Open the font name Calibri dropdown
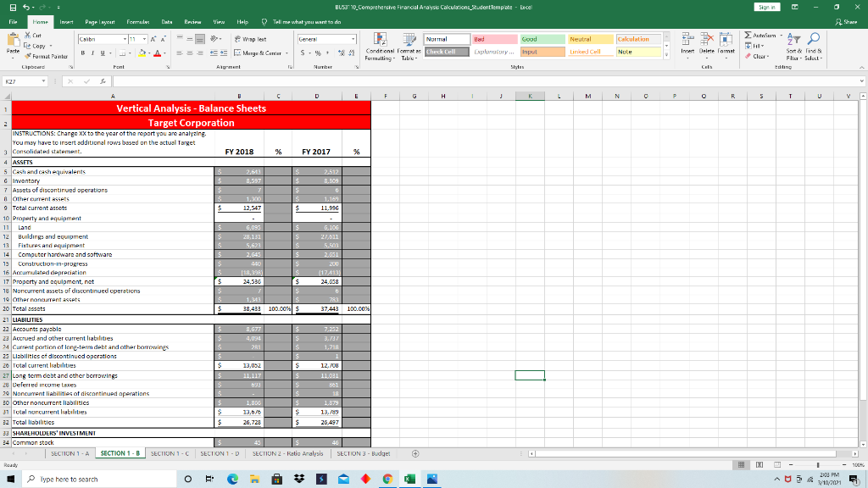Viewport: 868px width, 488px height. tap(125, 39)
